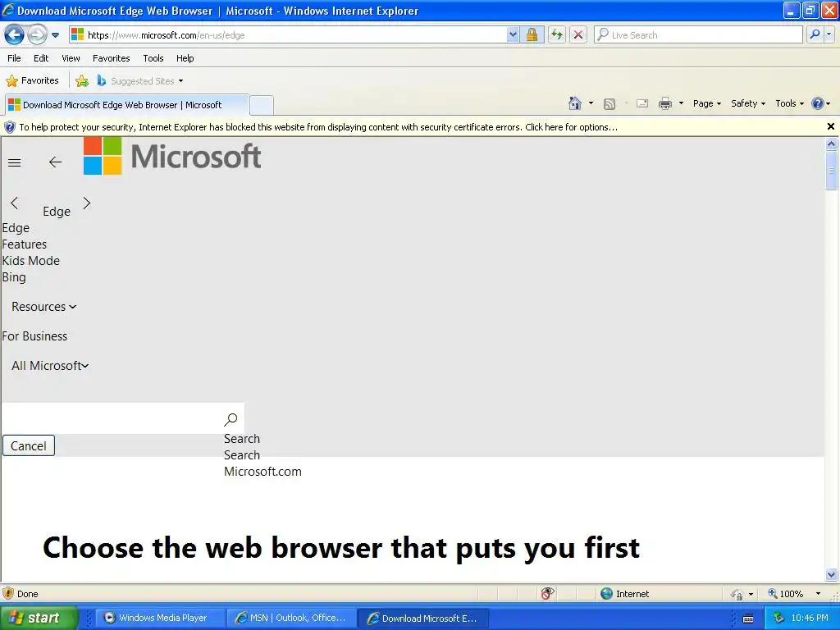Open the recent pages dropdown arrow
The width and height of the screenshot is (840, 630).
pos(55,35)
